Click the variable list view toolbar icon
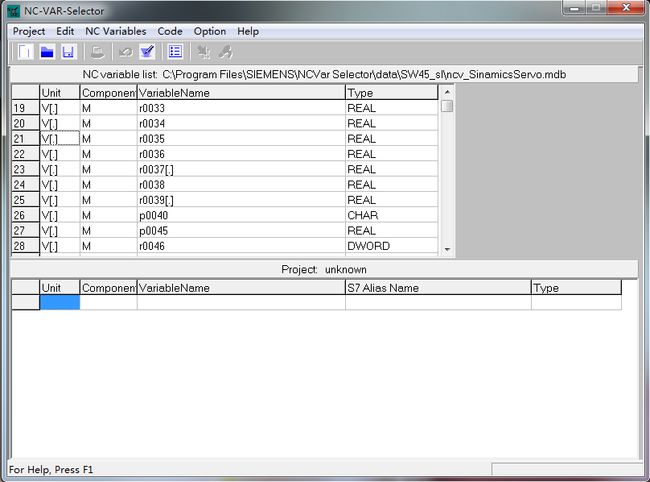The height and width of the screenshot is (482, 650). pos(175,52)
